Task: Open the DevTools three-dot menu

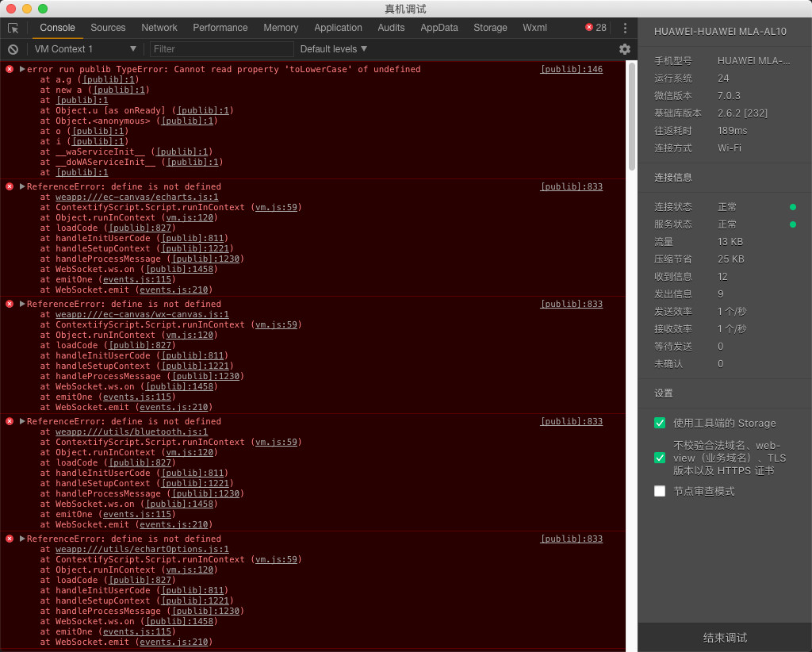Action: tap(625, 28)
